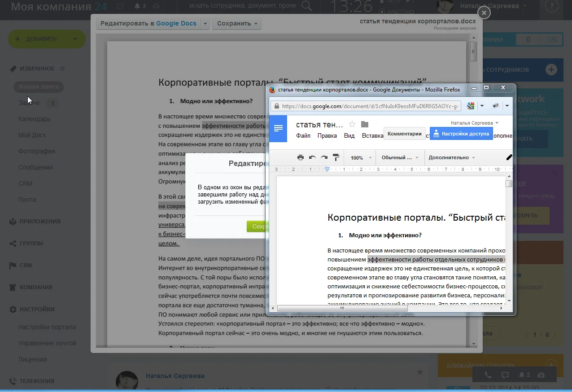Open the S3 extension dropdown arrow
Viewport: 572px width, 392px height.
[x=481, y=106]
